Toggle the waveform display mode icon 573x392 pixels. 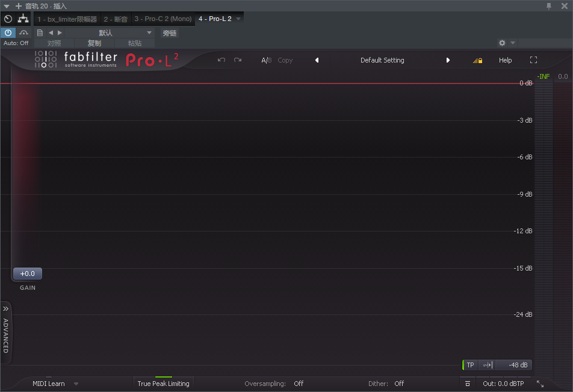(x=488, y=365)
